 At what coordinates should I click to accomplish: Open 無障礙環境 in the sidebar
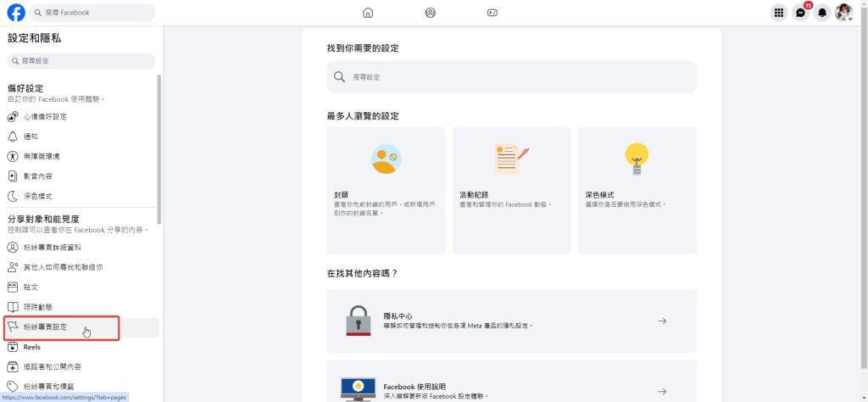(x=41, y=156)
